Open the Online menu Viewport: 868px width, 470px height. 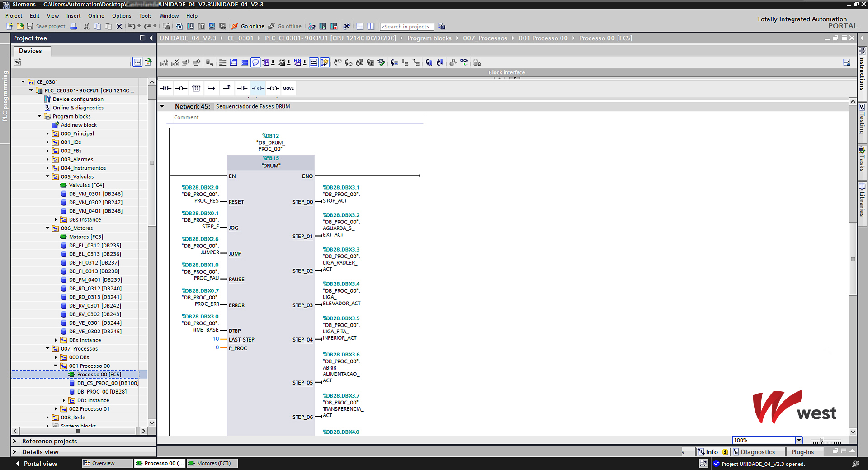coord(96,16)
